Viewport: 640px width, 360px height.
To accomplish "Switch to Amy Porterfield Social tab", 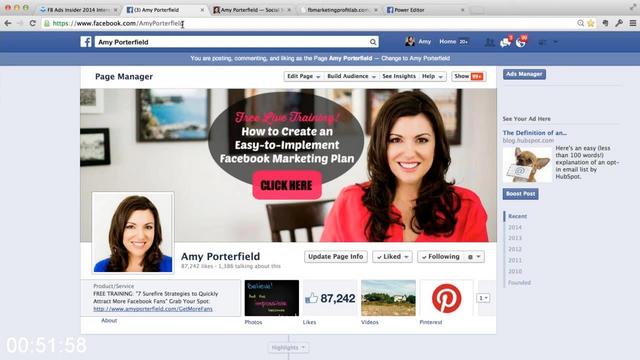I will (252, 9).
